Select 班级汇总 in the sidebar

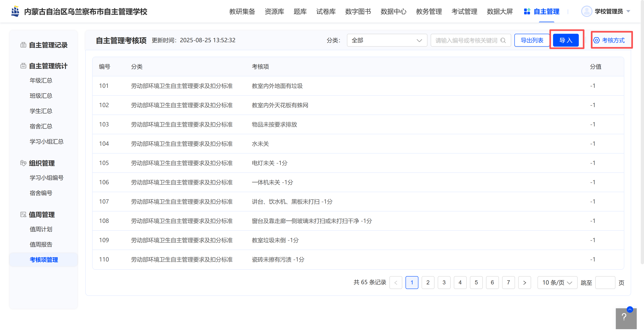pos(41,96)
